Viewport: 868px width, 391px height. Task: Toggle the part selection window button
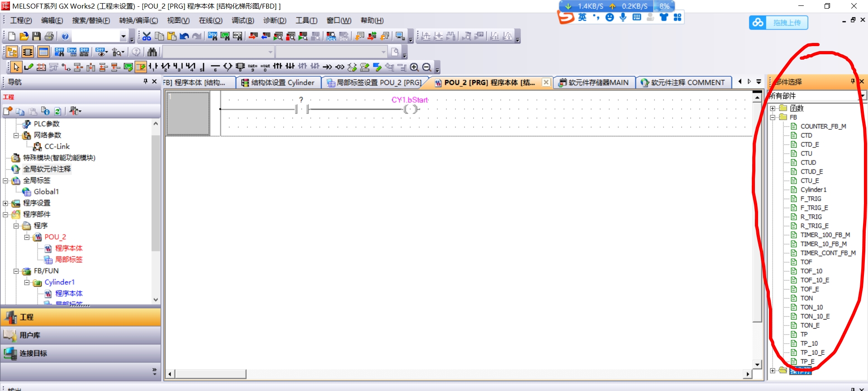coord(28,52)
